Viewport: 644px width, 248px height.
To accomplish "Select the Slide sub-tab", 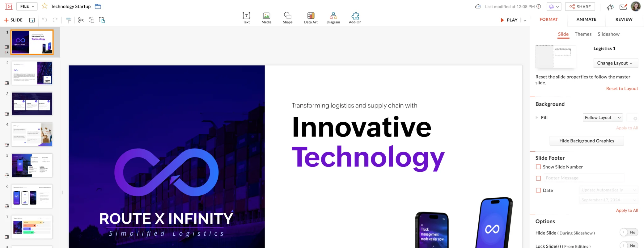I will tap(563, 34).
